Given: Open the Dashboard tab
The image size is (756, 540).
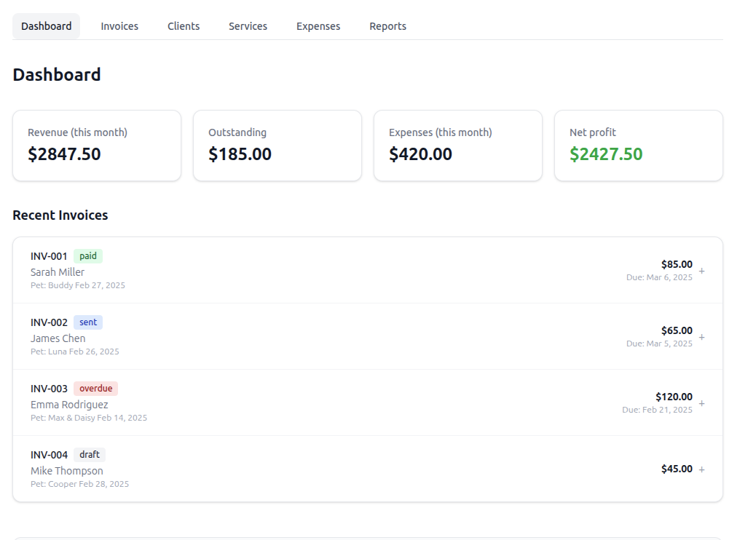Looking at the screenshot, I should 47,26.
